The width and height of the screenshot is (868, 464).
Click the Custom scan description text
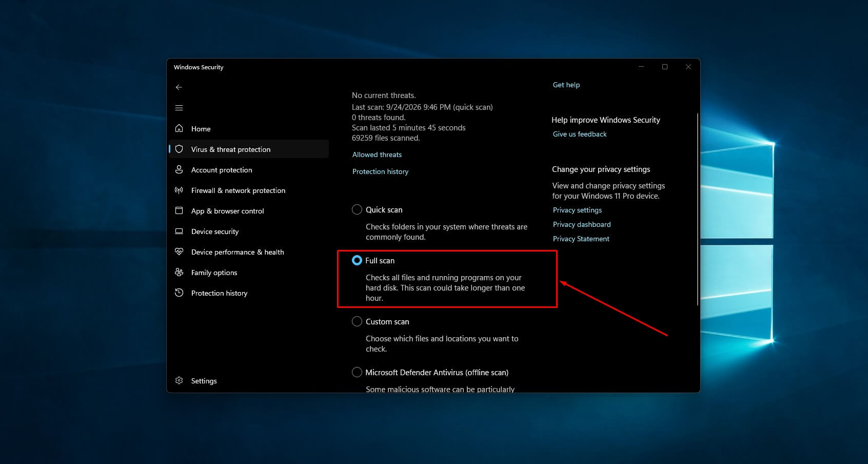coord(442,344)
